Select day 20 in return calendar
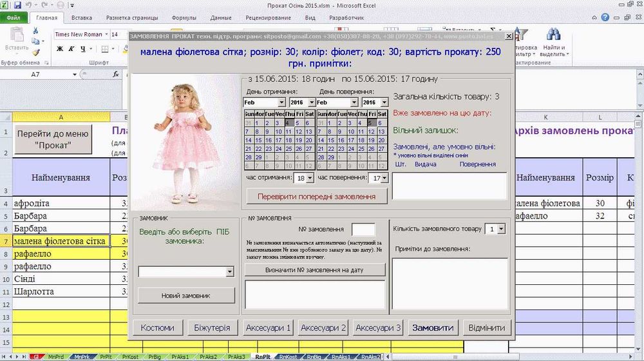The image size is (644, 361). (x=381, y=140)
